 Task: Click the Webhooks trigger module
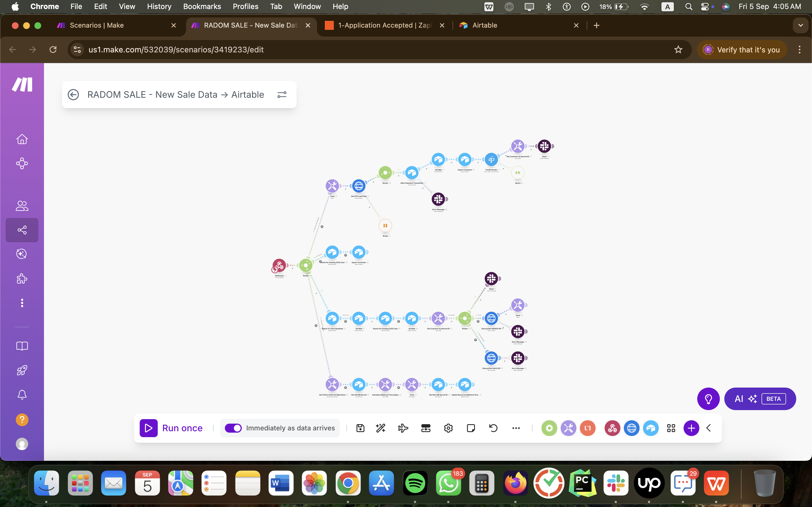click(x=279, y=266)
